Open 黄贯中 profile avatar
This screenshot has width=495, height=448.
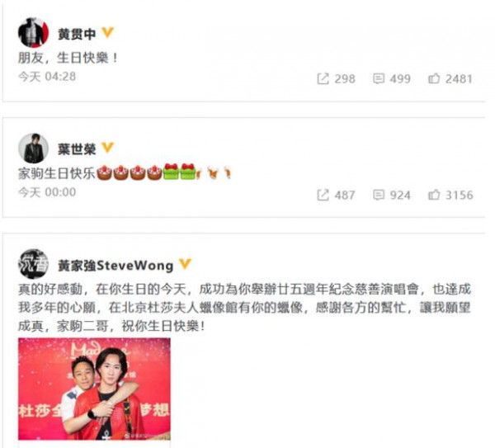pos(33,32)
